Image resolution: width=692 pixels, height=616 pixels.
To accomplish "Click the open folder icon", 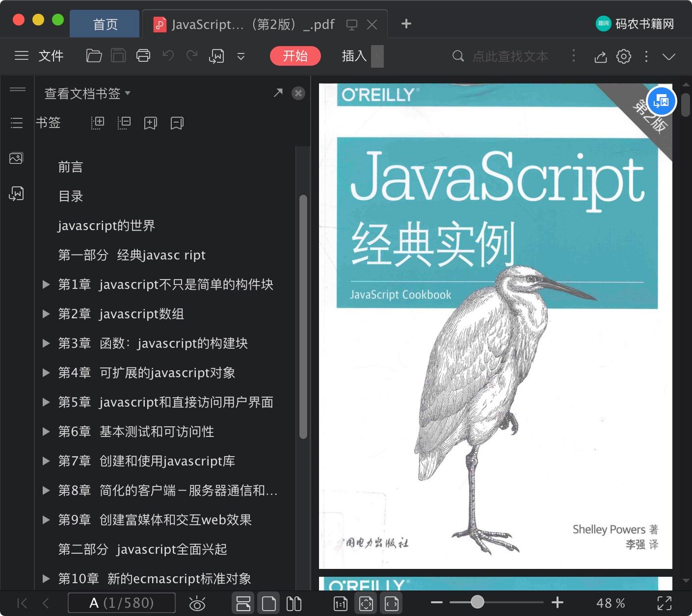I will [x=94, y=56].
